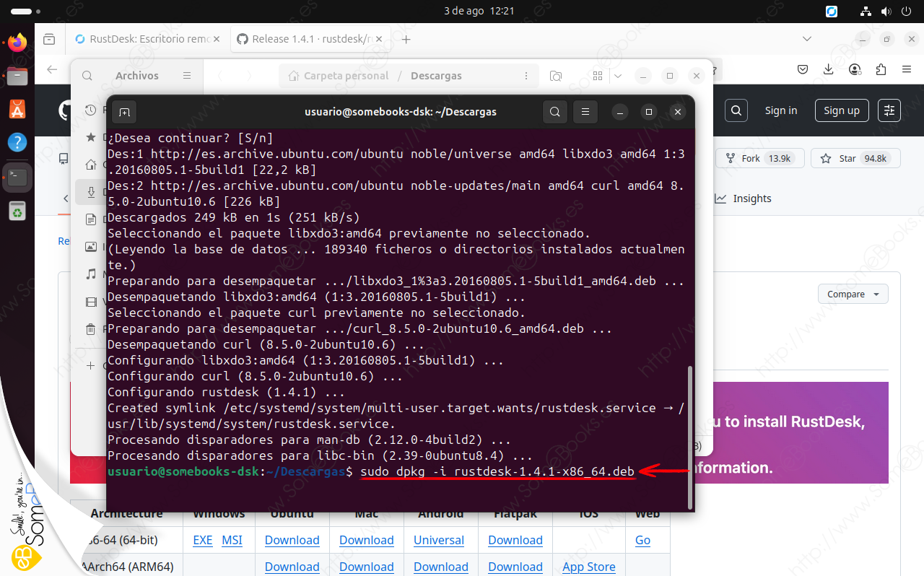924x576 pixels.
Task: Open the Firefox account icon
Action: tap(855, 69)
